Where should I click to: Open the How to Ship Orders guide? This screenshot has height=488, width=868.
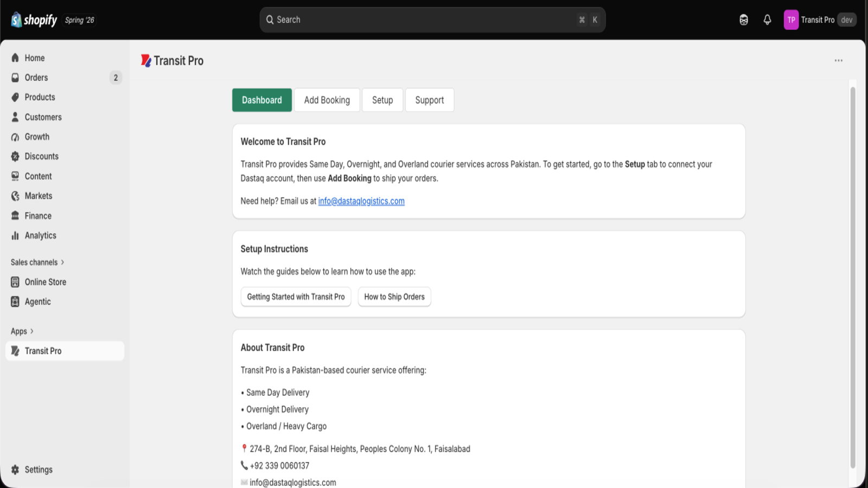click(394, 297)
